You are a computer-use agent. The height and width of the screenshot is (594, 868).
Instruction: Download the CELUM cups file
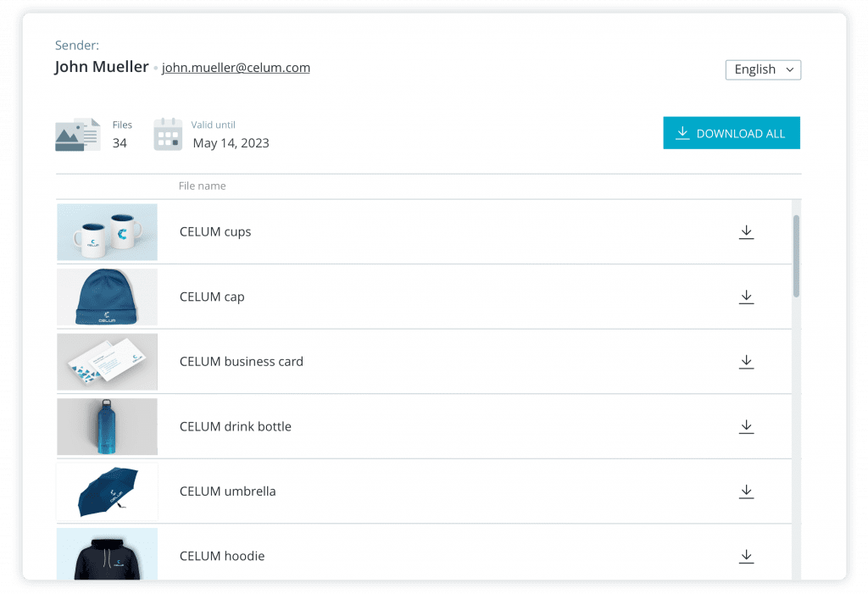click(x=746, y=232)
